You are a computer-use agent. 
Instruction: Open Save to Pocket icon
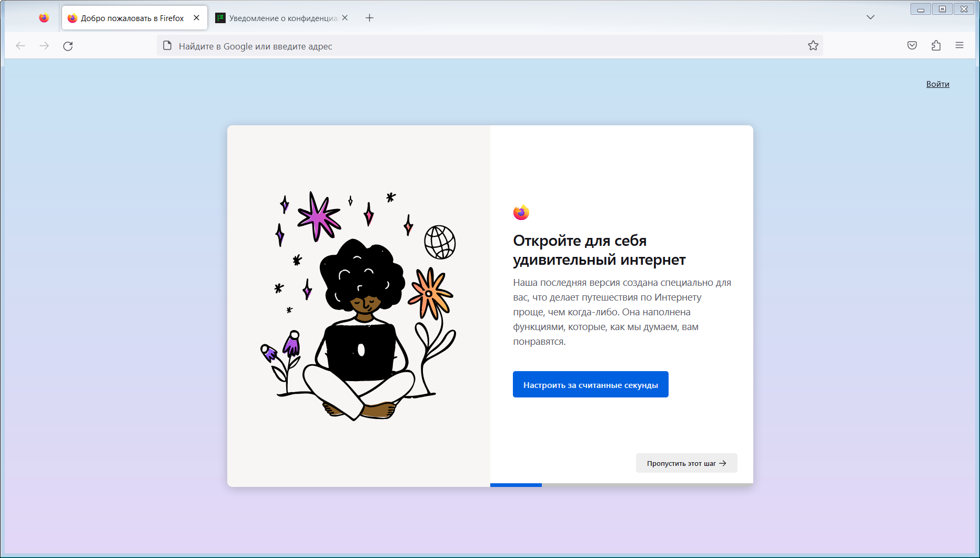tap(912, 46)
